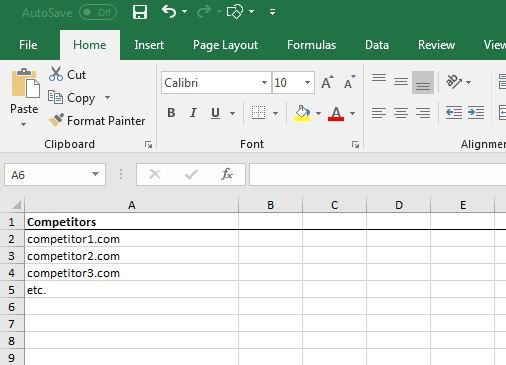Click the Increase Indent icon
Viewport: 506px width, 365px height.
476,113
